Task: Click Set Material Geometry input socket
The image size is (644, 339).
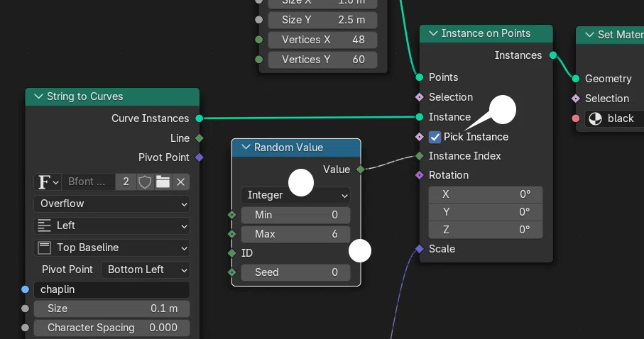Action: (576, 79)
